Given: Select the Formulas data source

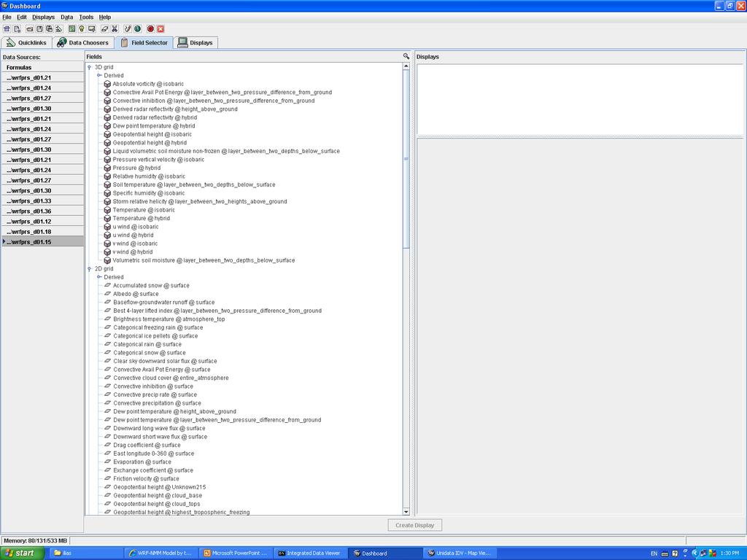Looking at the screenshot, I should (x=42, y=67).
